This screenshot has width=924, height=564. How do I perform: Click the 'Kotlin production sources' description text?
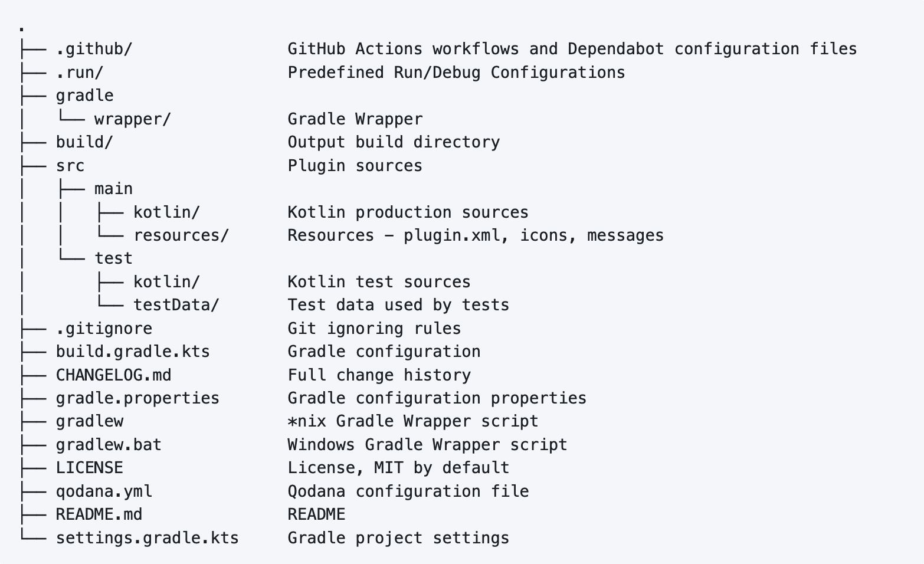click(408, 212)
